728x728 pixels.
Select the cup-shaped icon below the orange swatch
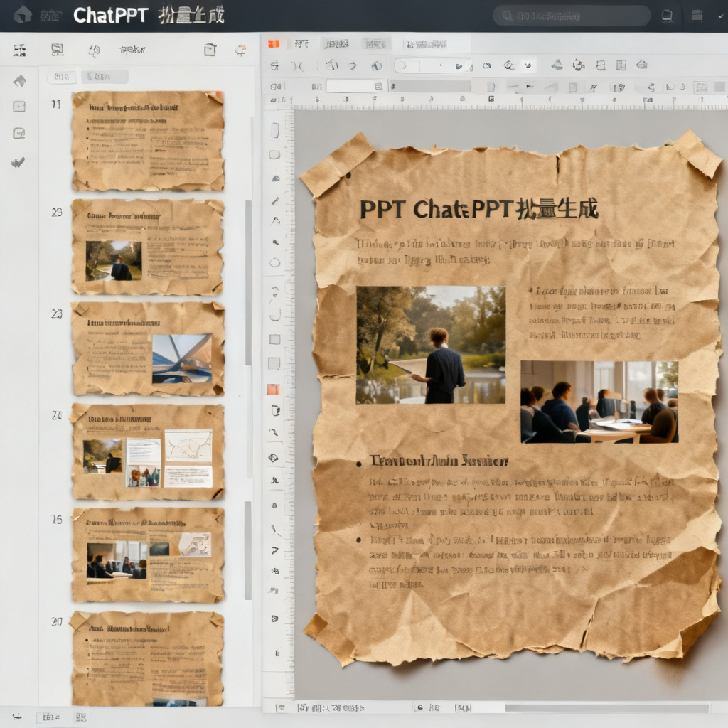pyautogui.click(x=275, y=410)
